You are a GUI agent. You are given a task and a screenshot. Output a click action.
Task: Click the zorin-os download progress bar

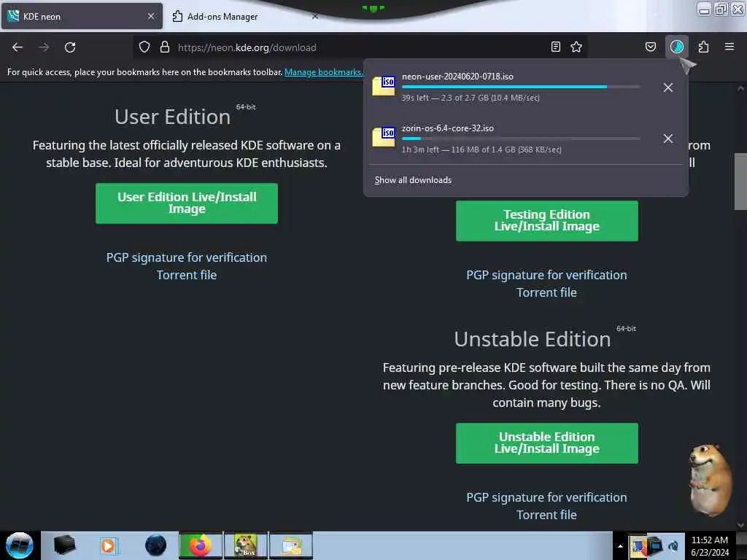coord(521,139)
